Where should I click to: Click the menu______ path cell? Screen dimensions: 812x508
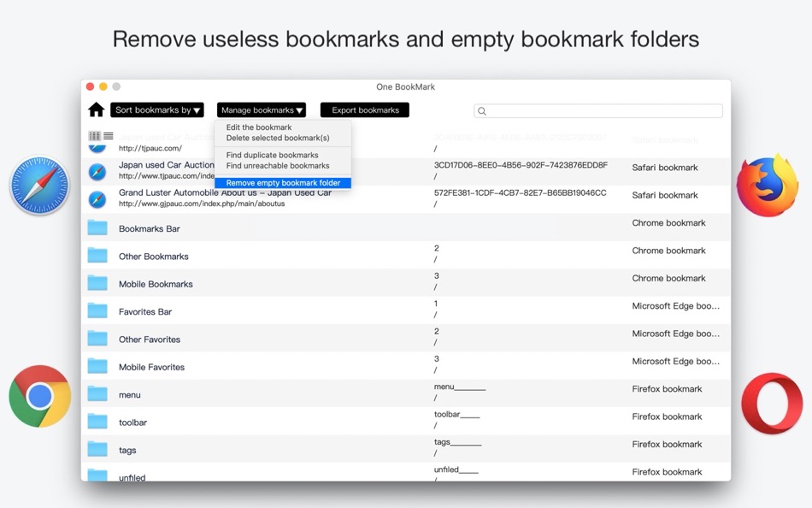pos(460,387)
